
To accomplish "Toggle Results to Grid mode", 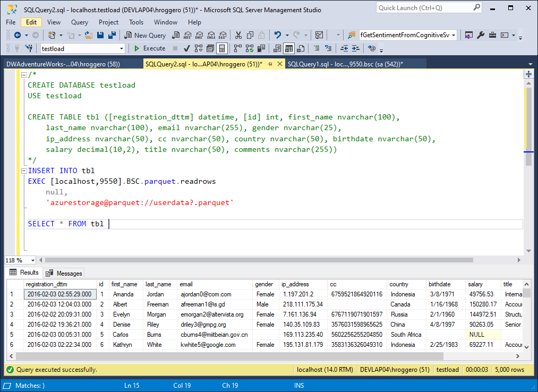I will tap(288, 48).
